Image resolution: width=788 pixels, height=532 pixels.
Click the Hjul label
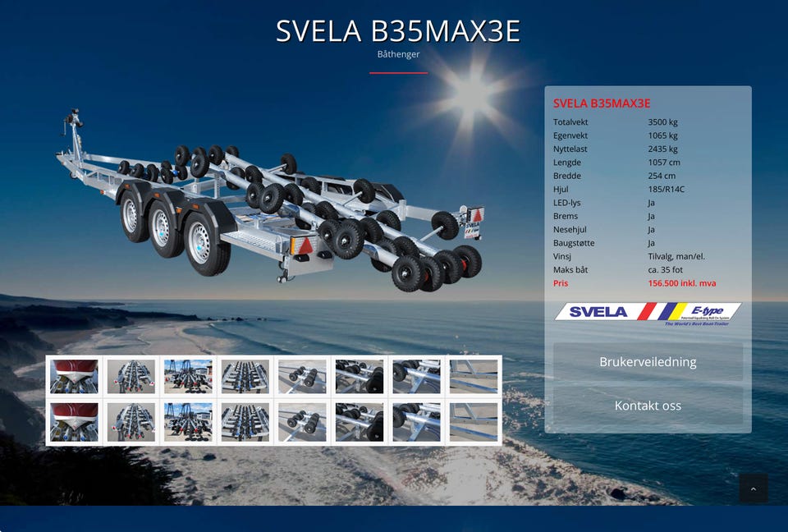tap(561, 190)
